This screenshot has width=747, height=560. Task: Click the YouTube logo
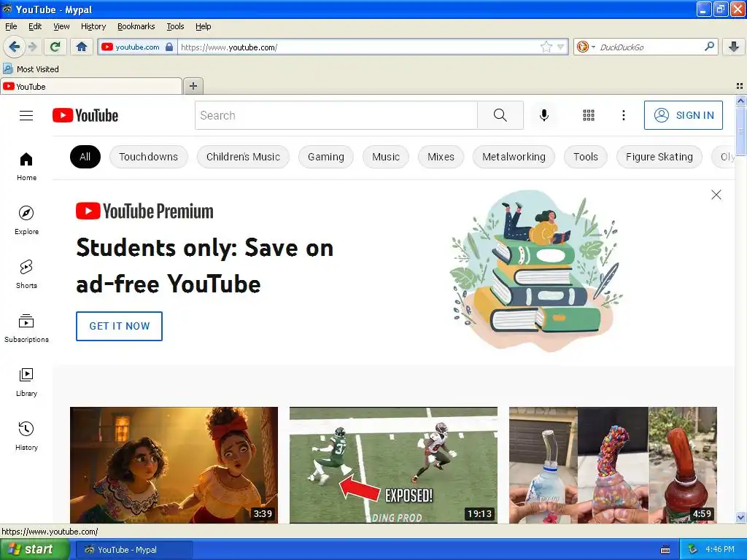click(85, 115)
